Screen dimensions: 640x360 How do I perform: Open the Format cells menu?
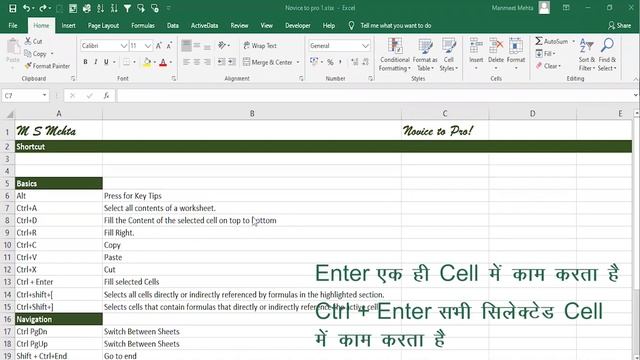516,54
